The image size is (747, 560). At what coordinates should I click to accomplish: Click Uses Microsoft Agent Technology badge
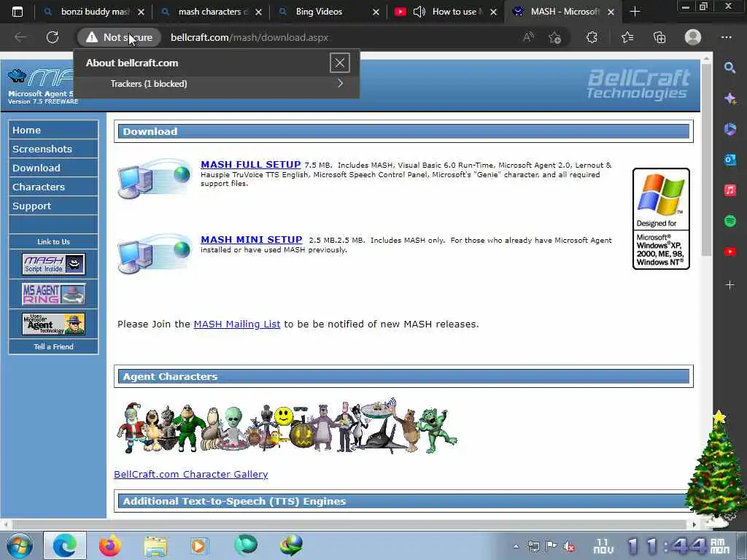[x=54, y=324]
